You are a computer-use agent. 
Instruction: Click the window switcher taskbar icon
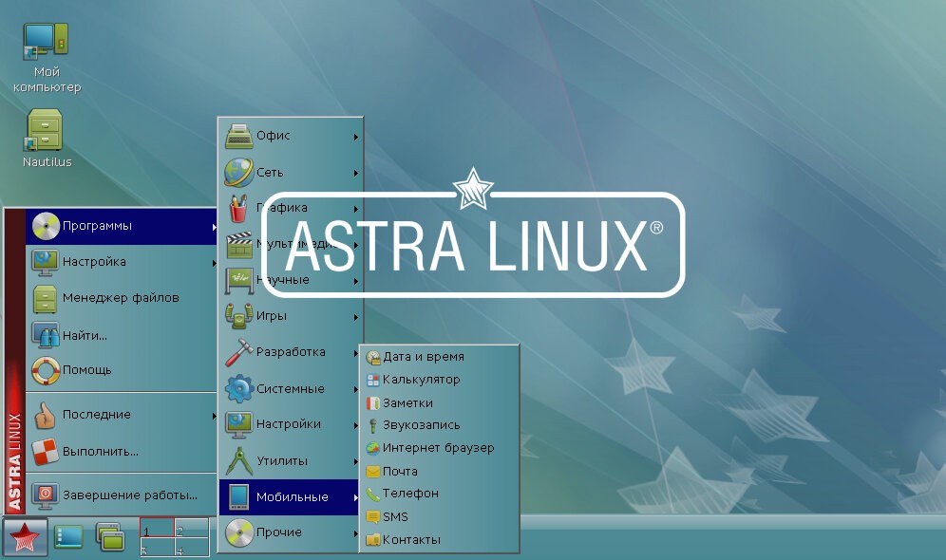click(110, 538)
